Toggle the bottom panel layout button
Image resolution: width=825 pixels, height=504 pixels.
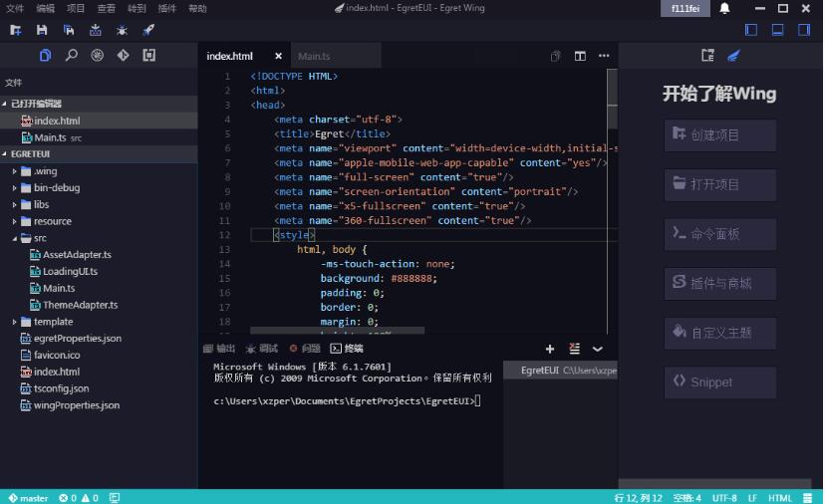777,30
